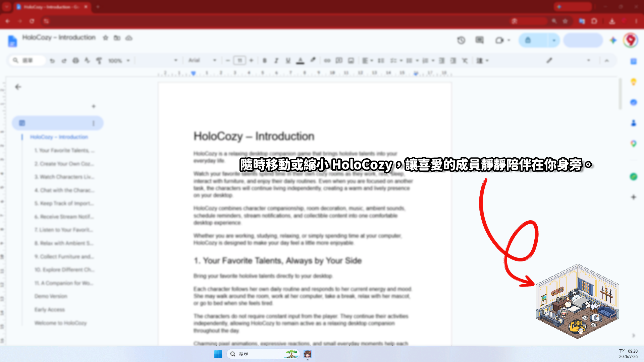Viewport: 644px width, 362px height.
Task: Clear formatting toolbar icon
Action: [465, 61]
